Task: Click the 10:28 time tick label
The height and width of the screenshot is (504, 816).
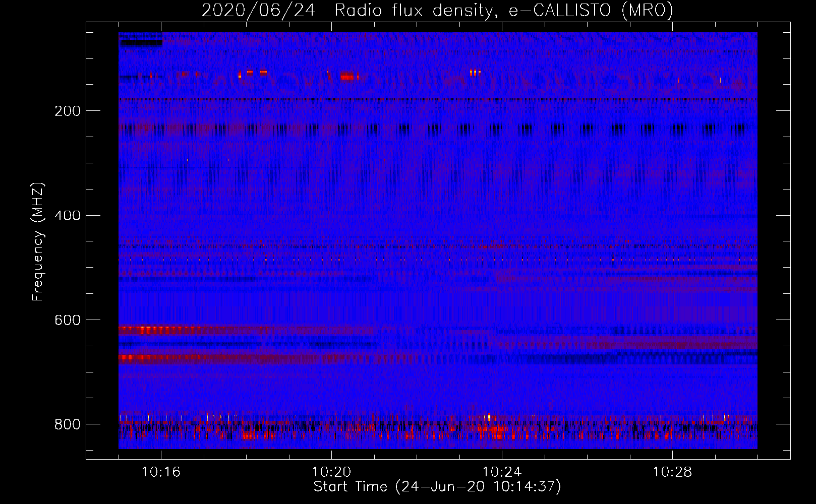Action: pyautogui.click(x=672, y=472)
